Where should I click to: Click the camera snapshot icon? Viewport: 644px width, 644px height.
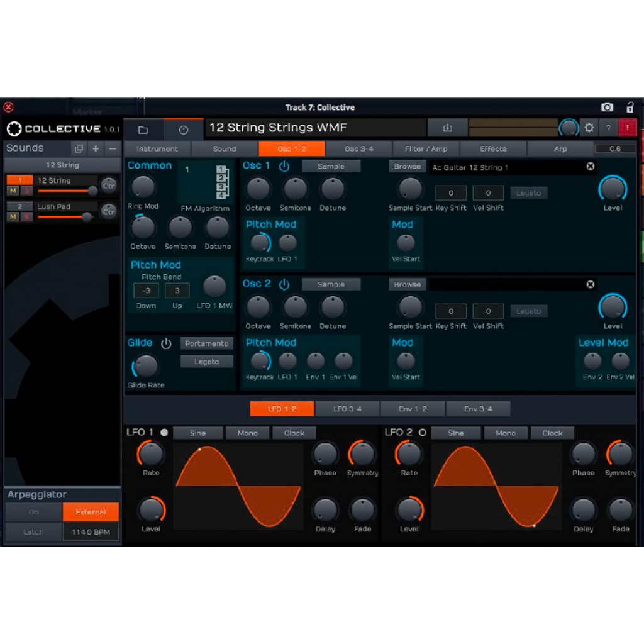coord(607,107)
